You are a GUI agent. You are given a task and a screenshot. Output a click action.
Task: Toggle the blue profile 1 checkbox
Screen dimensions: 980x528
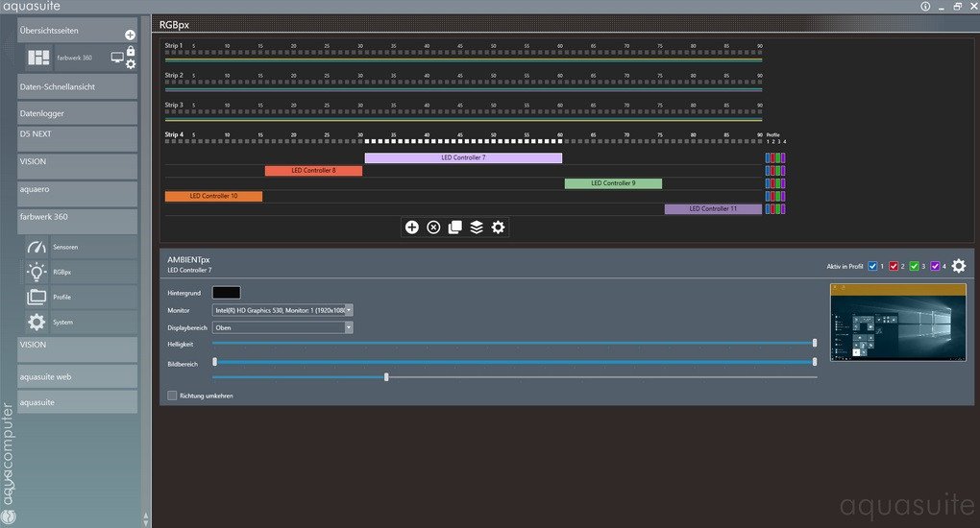point(872,266)
